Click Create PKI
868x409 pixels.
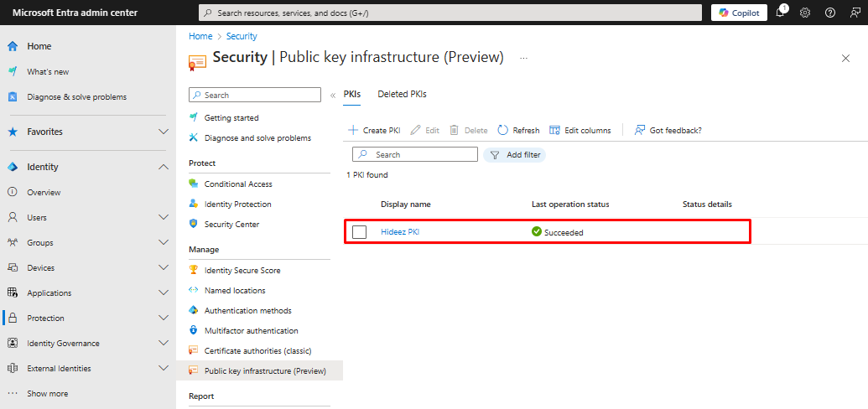pos(374,131)
